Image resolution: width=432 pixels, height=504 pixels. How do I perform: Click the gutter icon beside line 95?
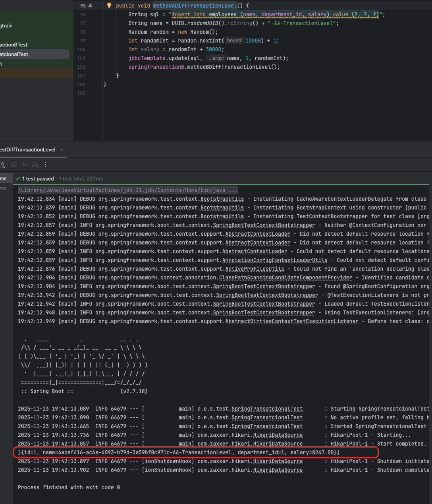pos(90,6)
